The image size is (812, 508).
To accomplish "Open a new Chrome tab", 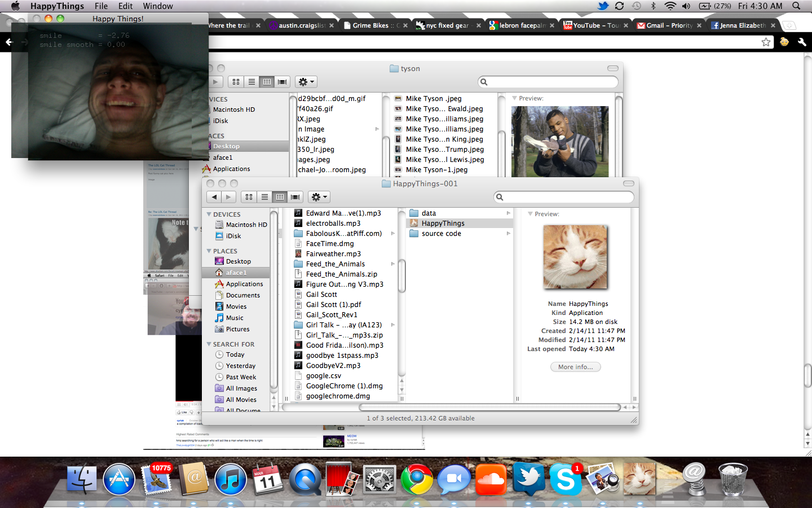I will click(x=789, y=25).
